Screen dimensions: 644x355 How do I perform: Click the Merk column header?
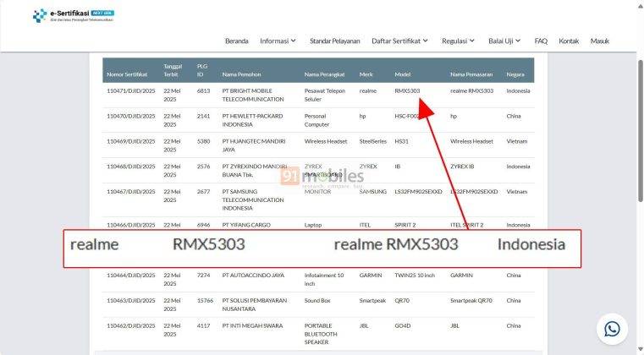pyautogui.click(x=366, y=74)
